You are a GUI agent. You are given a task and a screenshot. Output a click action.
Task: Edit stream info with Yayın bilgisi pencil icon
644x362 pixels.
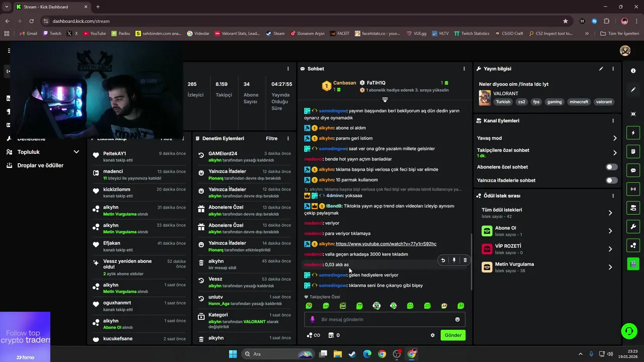601,69
